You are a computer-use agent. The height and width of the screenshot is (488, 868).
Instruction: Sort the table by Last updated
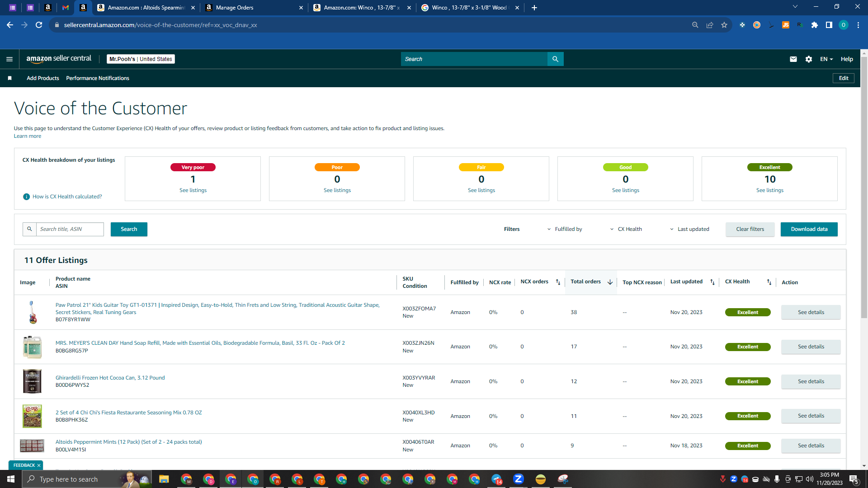coord(712,282)
